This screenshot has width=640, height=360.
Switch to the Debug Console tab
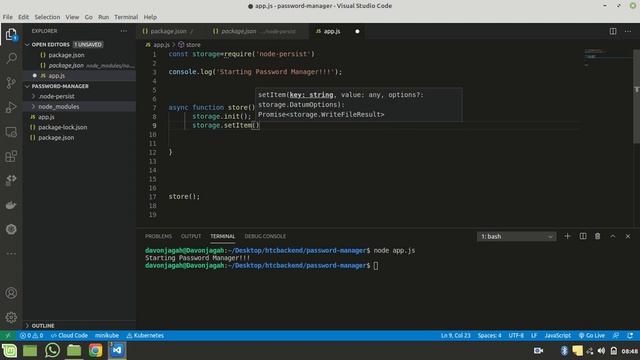[x=265, y=236]
